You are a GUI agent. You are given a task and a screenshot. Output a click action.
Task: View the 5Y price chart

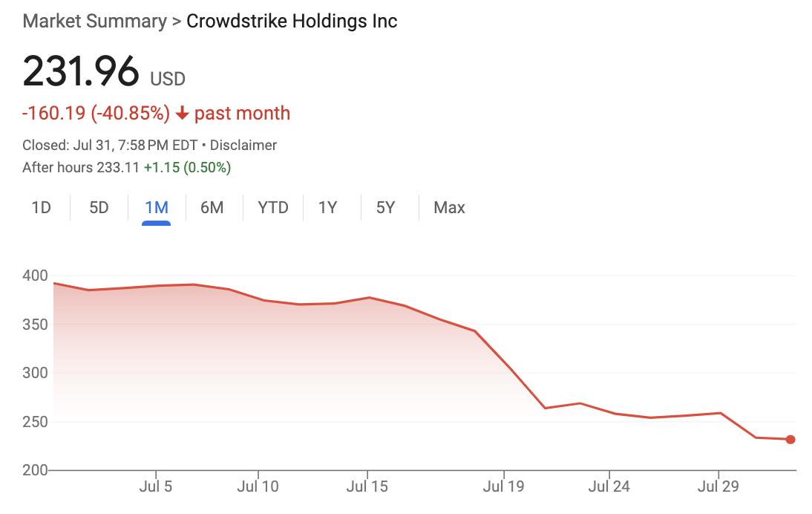tap(385, 207)
